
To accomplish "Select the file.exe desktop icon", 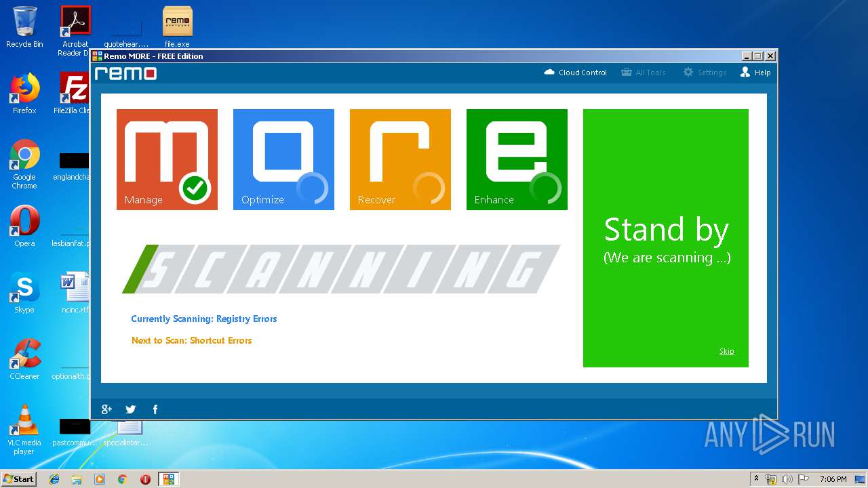I will coord(178,27).
